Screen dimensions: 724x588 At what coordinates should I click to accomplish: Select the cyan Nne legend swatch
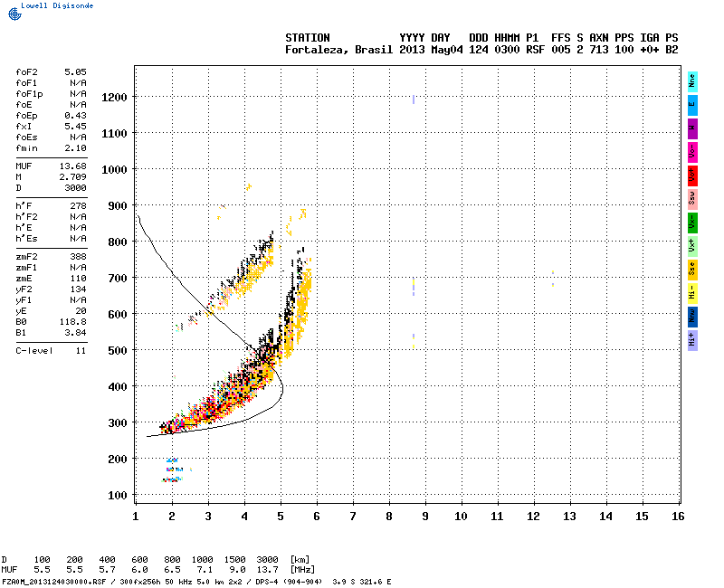tap(692, 81)
